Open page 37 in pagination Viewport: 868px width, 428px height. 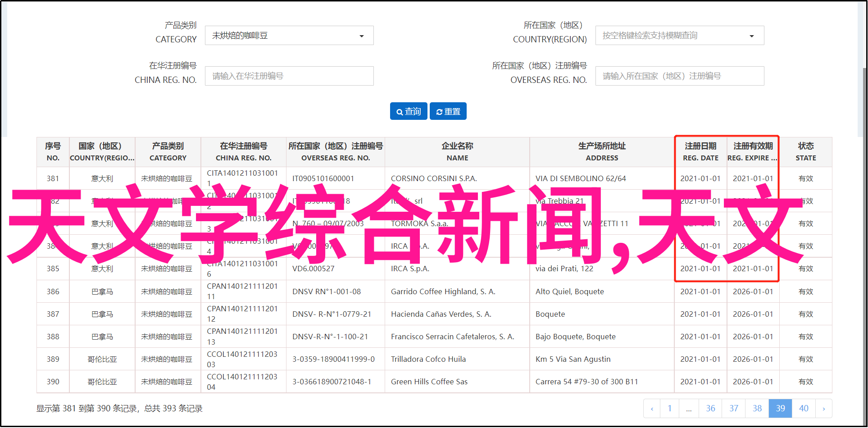pyautogui.click(x=734, y=409)
